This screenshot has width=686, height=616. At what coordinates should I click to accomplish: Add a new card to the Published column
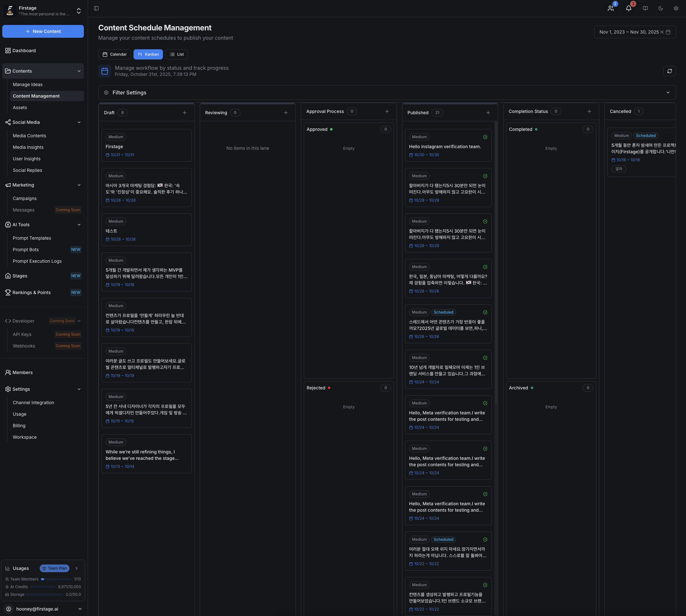[488, 112]
